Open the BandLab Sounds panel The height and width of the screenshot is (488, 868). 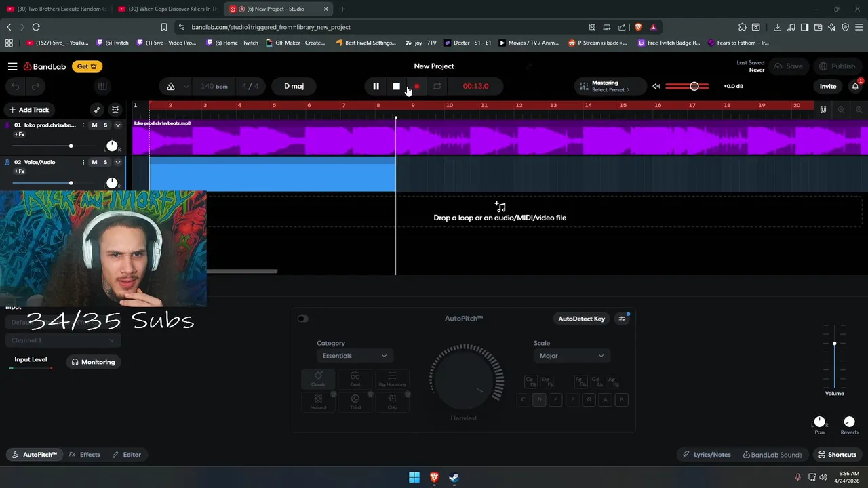click(772, 455)
